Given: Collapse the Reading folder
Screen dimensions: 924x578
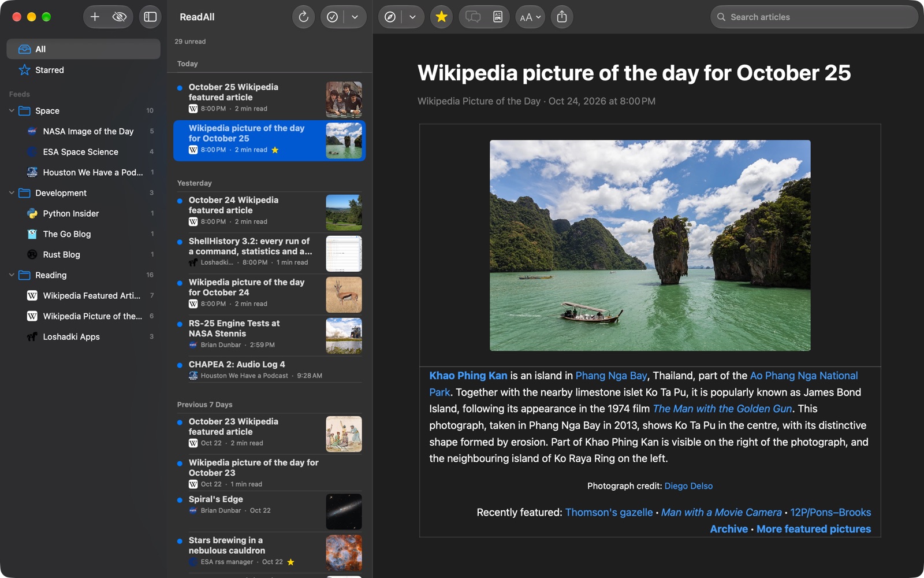Looking at the screenshot, I should (12, 275).
